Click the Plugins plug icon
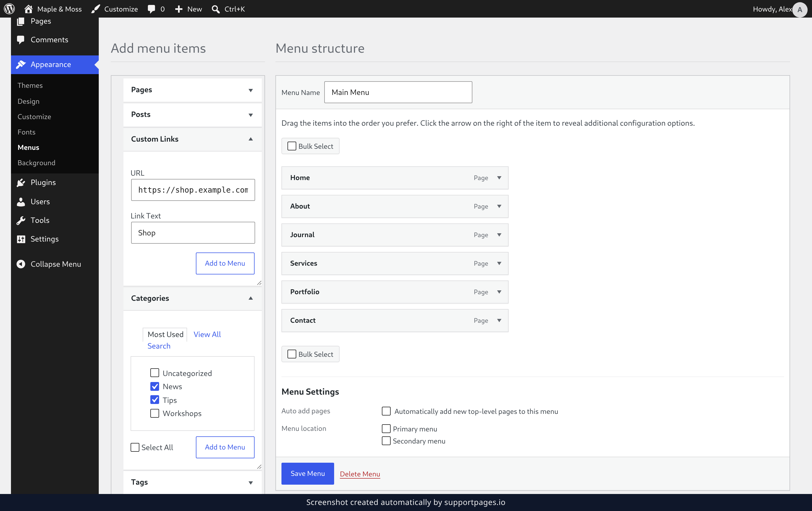Viewport: 812px width, 511px height. coord(21,182)
